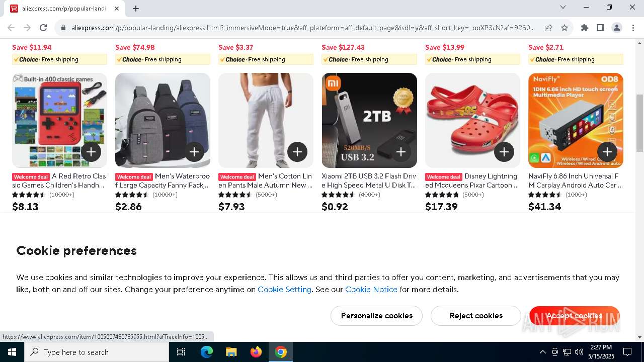644x362 pixels.
Task: Reload the AliExpress page
Action: (x=43, y=28)
